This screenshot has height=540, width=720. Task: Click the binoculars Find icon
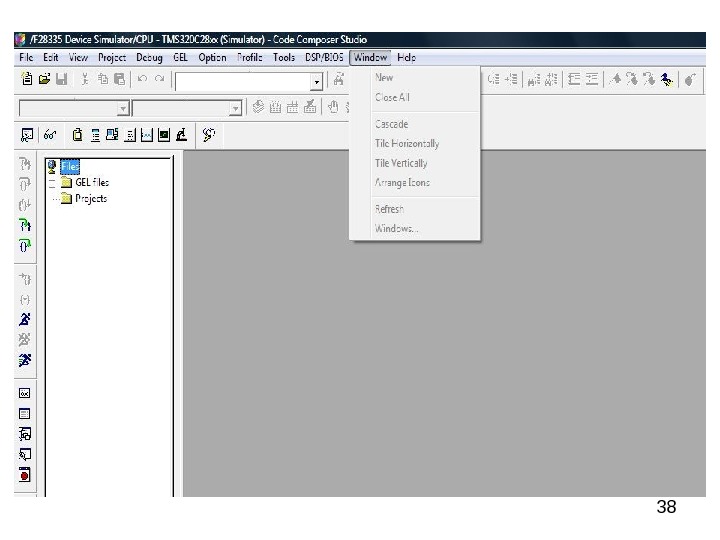(x=339, y=79)
